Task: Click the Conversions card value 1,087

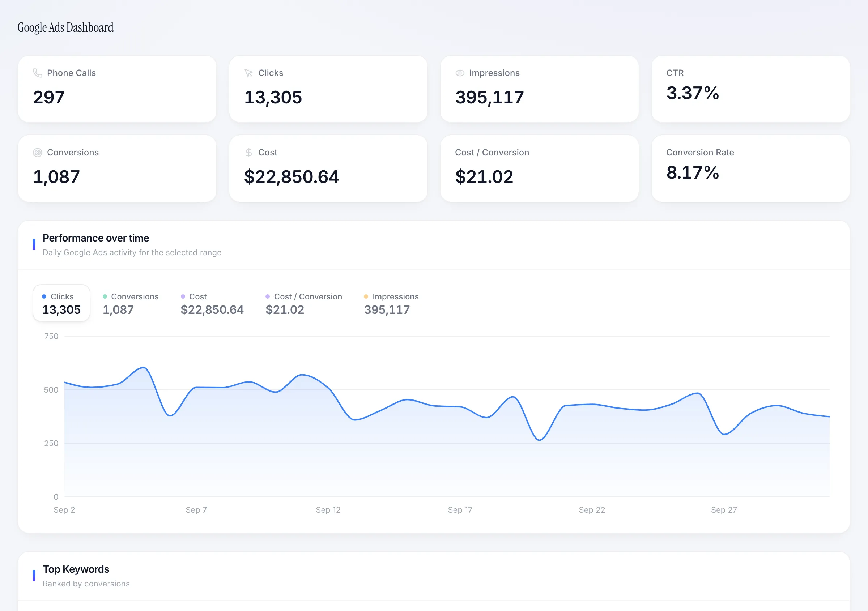Action: (56, 177)
